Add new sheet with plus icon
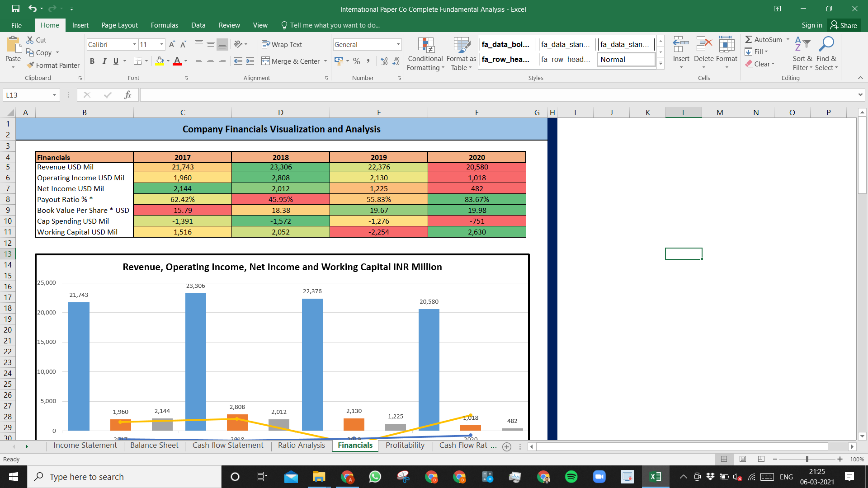This screenshot has width=868, height=488. 507,446
